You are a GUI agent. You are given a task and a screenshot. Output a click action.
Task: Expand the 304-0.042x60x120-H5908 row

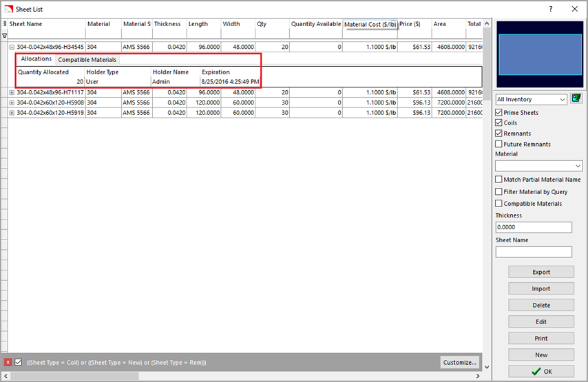point(12,103)
